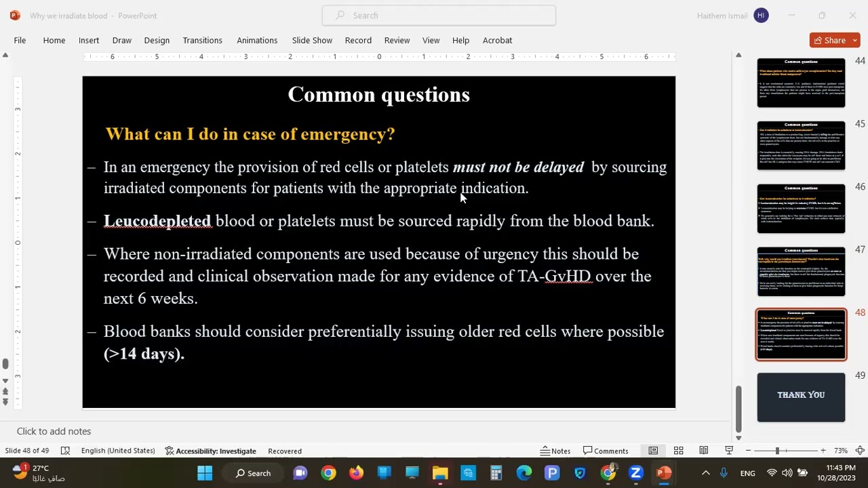Click the microphone tray icon
The image size is (868, 488).
click(724, 473)
